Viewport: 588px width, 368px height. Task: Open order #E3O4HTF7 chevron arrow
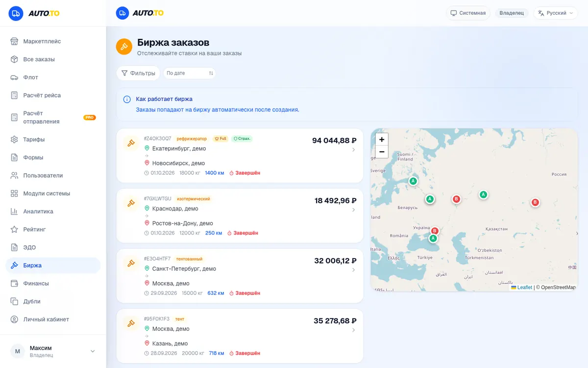(x=354, y=270)
